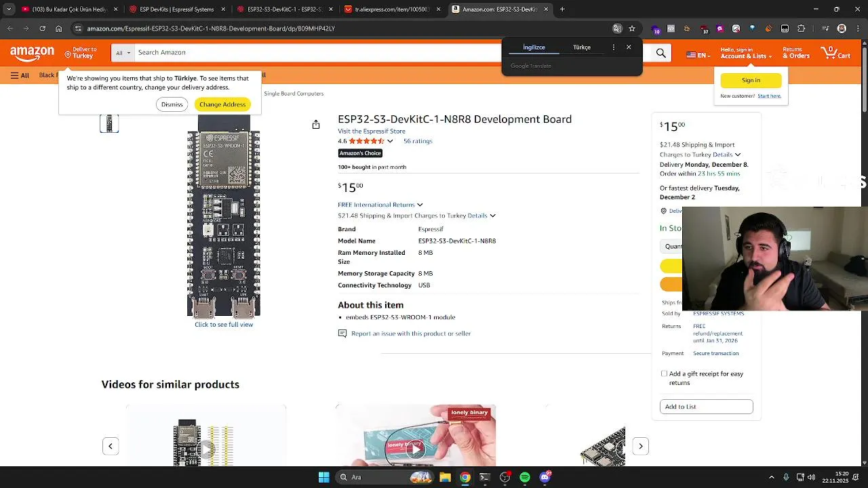The height and width of the screenshot is (488, 868).
Task: Select the small product thumbnail image
Action: coord(109,124)
